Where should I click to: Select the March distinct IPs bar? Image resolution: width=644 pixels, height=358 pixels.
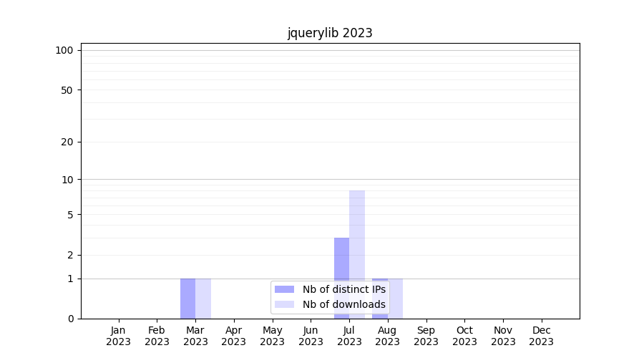187,298
